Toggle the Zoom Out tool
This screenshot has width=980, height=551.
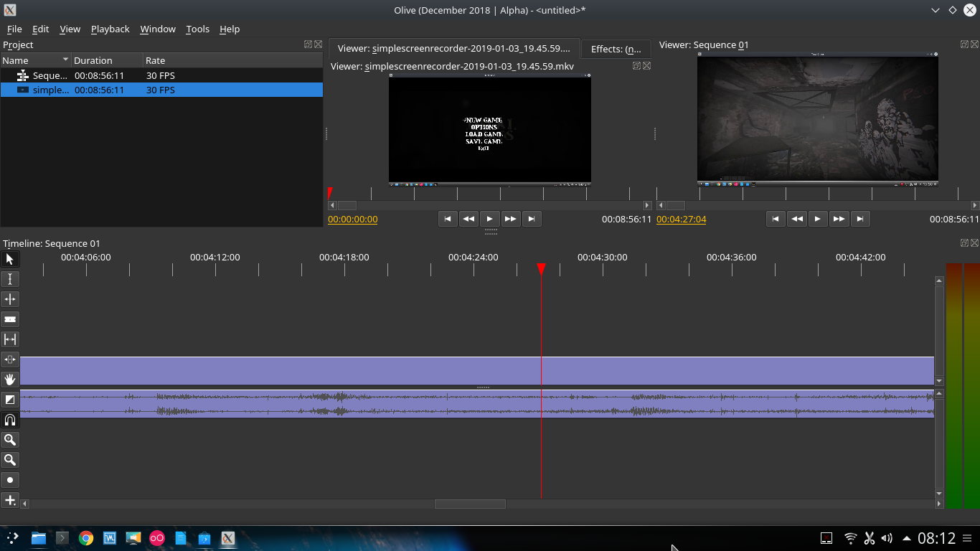click(10, 460)
